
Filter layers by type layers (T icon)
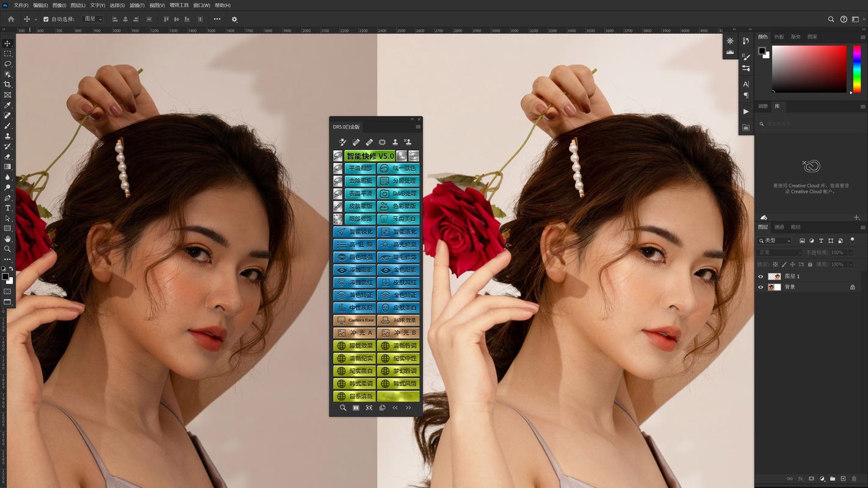tap(821, 241)
